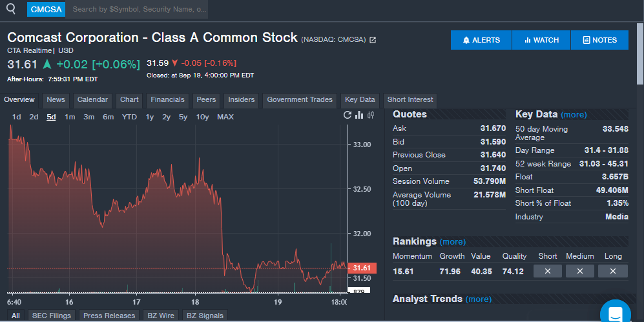The image size is (644, 322).
Task: Click the Industry value Media
Action: click(617, 217)
